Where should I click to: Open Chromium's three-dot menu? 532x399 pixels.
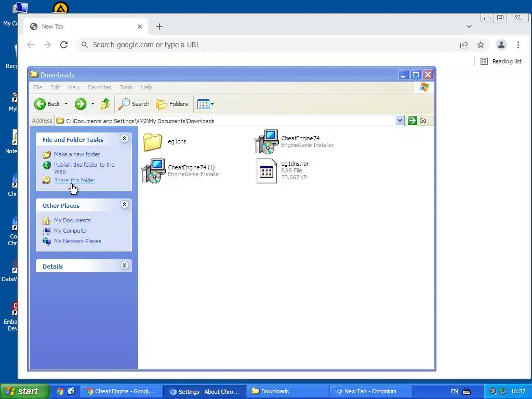click(x=518, y=45)
